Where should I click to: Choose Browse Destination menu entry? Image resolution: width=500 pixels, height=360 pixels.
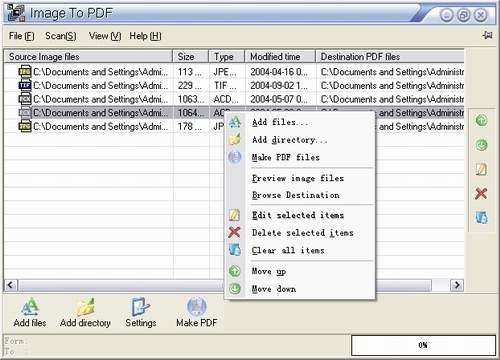[x=300, y=195]
